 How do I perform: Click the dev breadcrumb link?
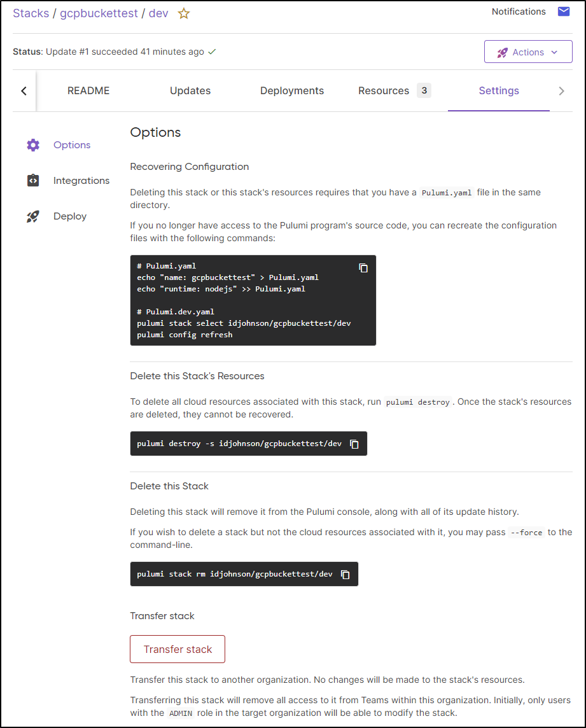(x=158, y=13)
